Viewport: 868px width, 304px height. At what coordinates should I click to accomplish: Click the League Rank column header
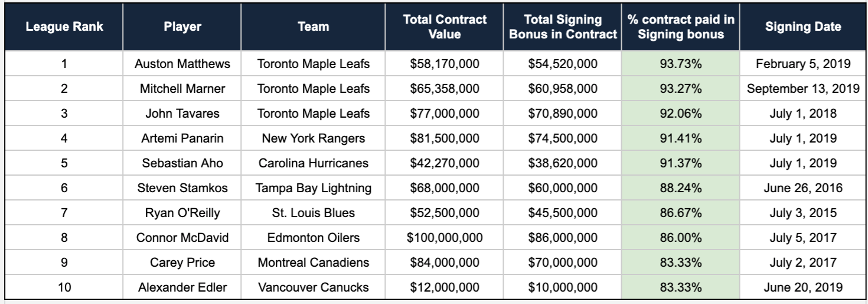click(64, 27)
